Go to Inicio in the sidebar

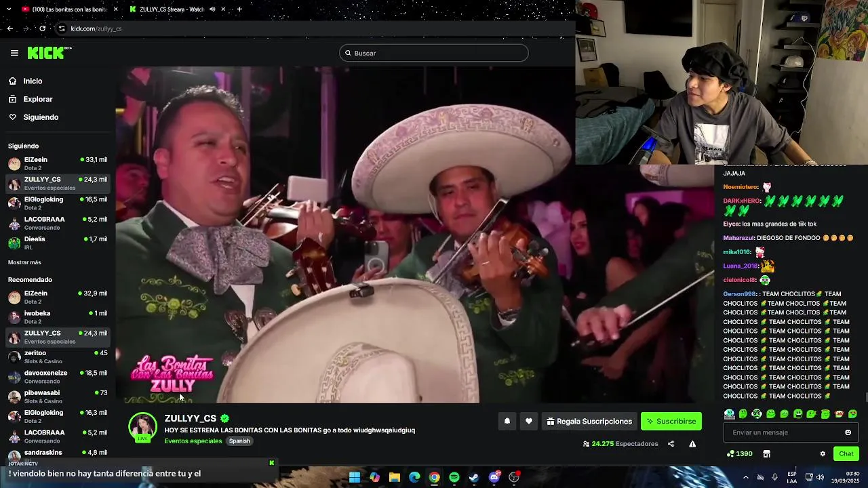point(33,81)
